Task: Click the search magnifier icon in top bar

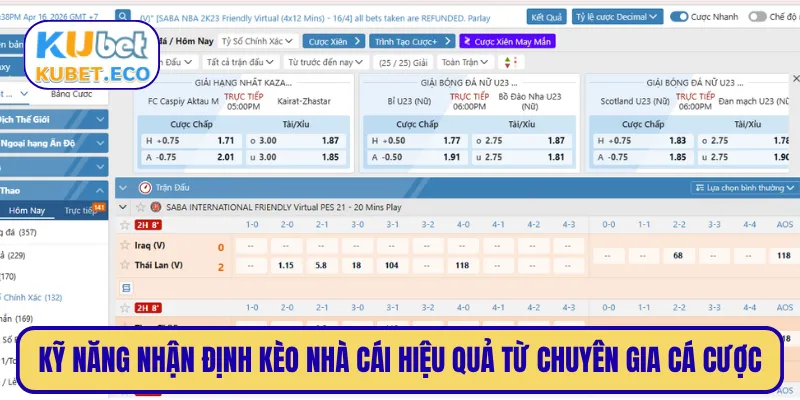Action: point(122,16)
